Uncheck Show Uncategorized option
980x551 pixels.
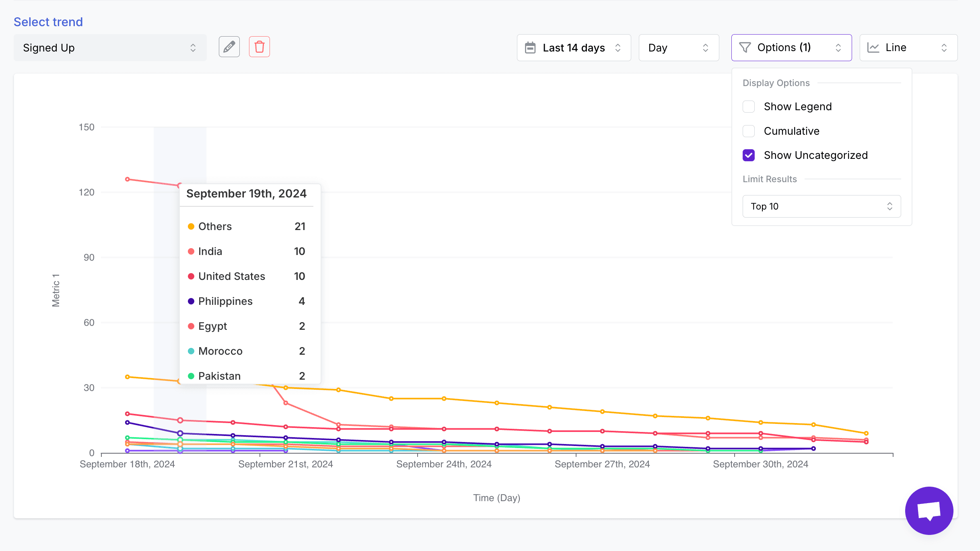749,155
